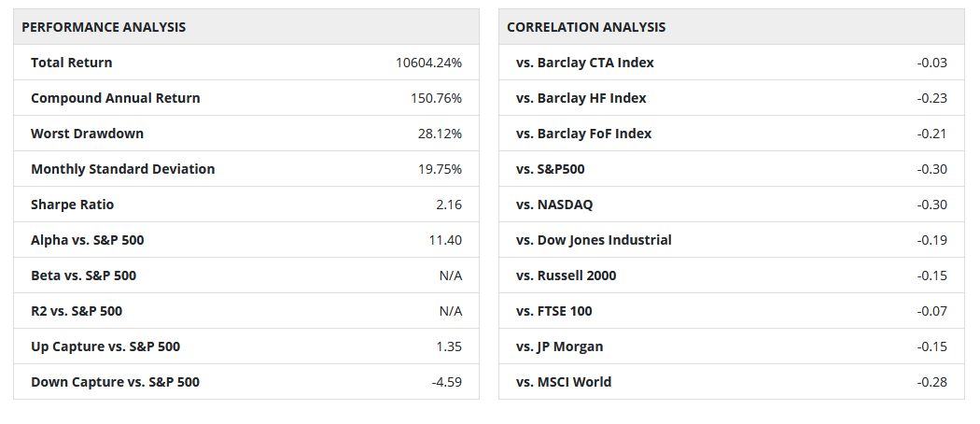
Task: Click the Up Capture vs. S&P 500 label
Action: tap(105, 346)
